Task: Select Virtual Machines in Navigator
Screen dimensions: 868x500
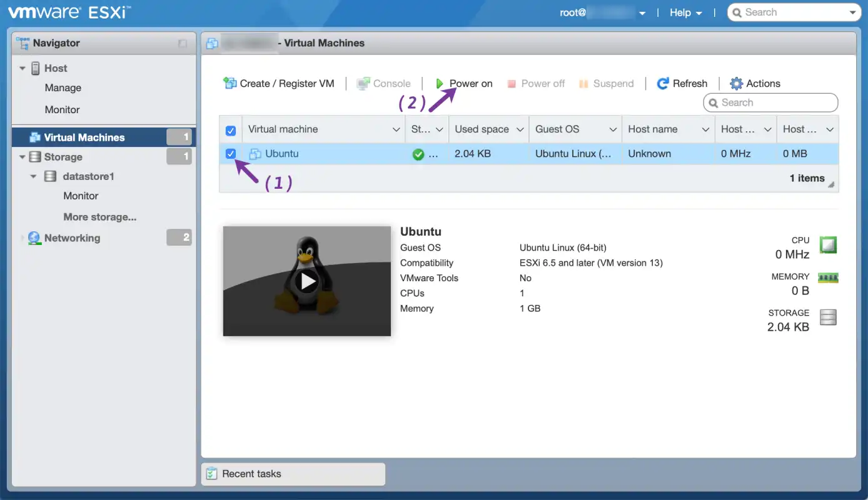Action: pos(104,137)
